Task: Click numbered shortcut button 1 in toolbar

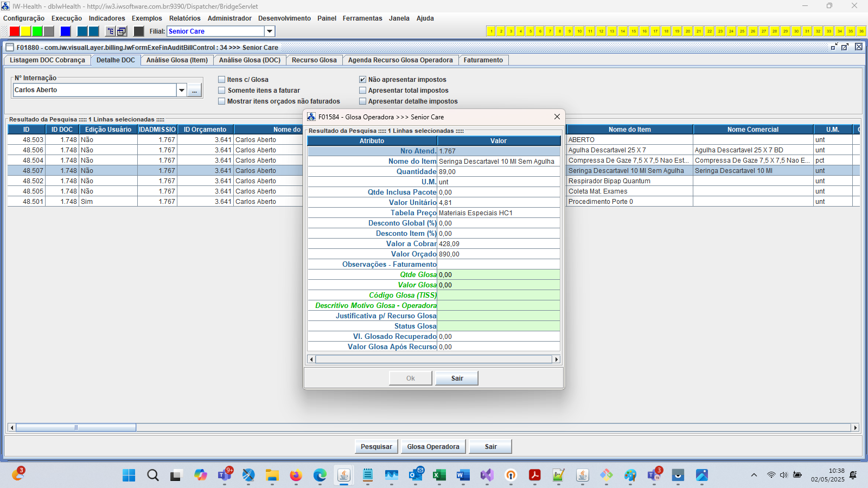Action: [491, 31]
